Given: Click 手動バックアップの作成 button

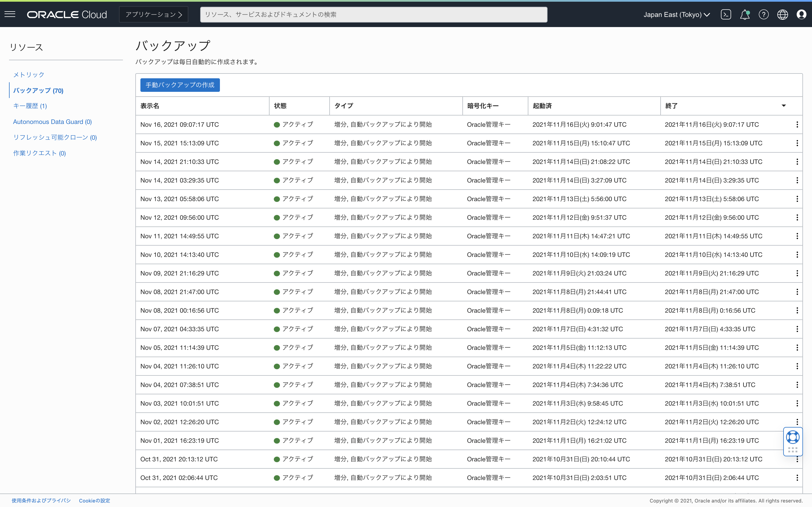Looking at the screenshot, I should pyautogui.click(x=180, y=85).
